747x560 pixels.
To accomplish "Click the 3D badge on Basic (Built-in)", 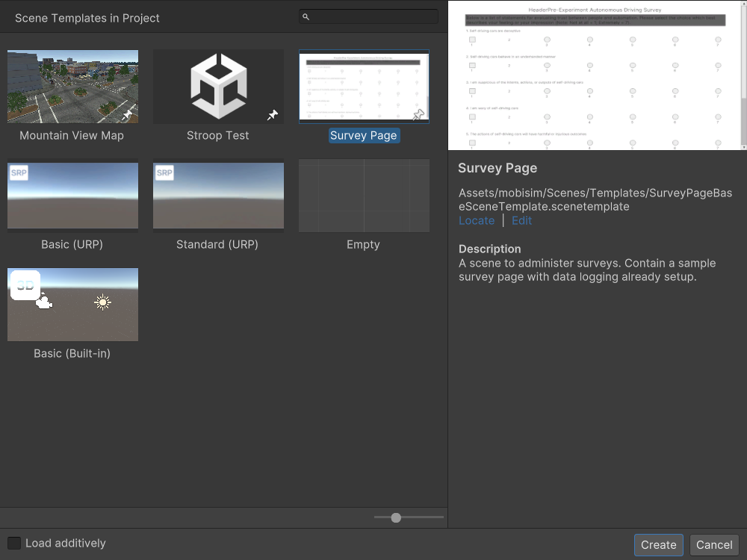I will point(25,285).
